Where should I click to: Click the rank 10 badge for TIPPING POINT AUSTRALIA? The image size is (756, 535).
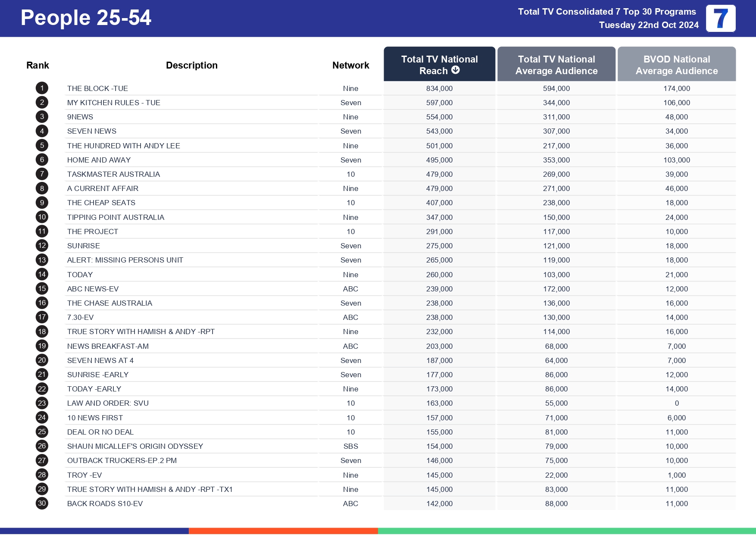coord(41,217)
